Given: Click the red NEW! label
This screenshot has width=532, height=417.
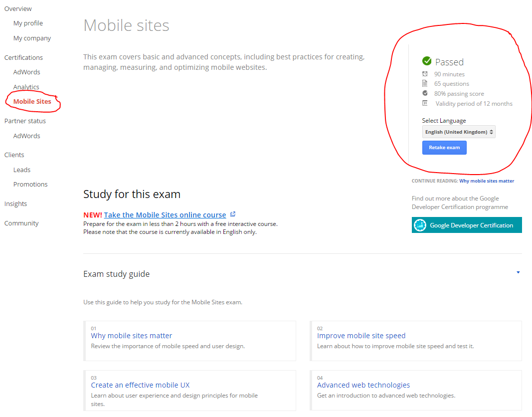Looking at the screenshot, I should tap(93, 215).
